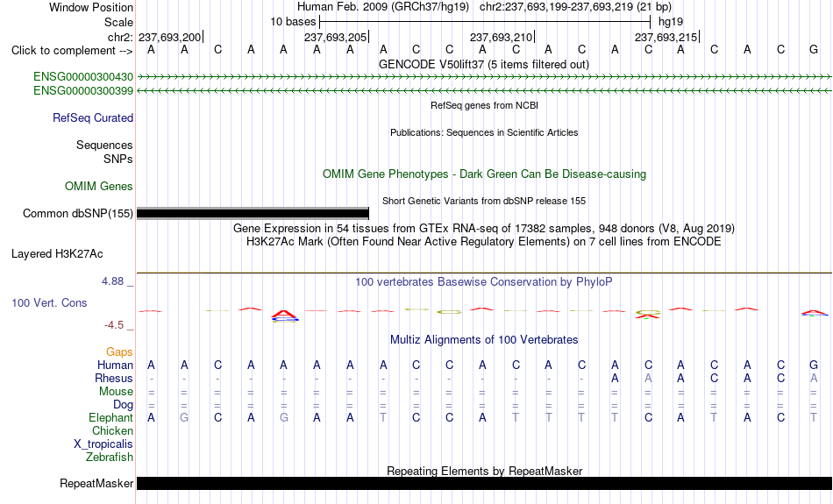Click the 'Gaps' alignment row label
This screenshot has height=504, width=833.
click(119, 352)
